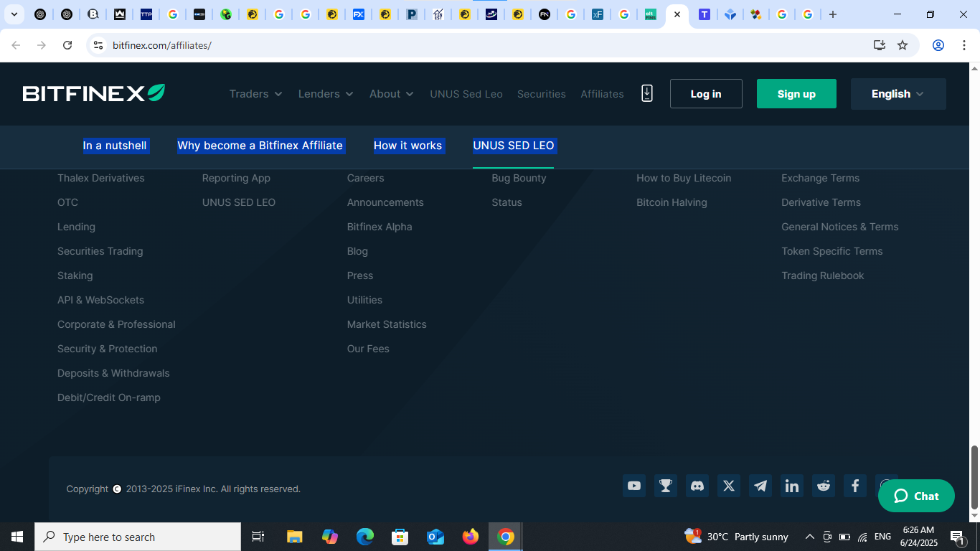Show hidden system tray icons chevron
Screen dimensions: 980x551
coord(809,537)
